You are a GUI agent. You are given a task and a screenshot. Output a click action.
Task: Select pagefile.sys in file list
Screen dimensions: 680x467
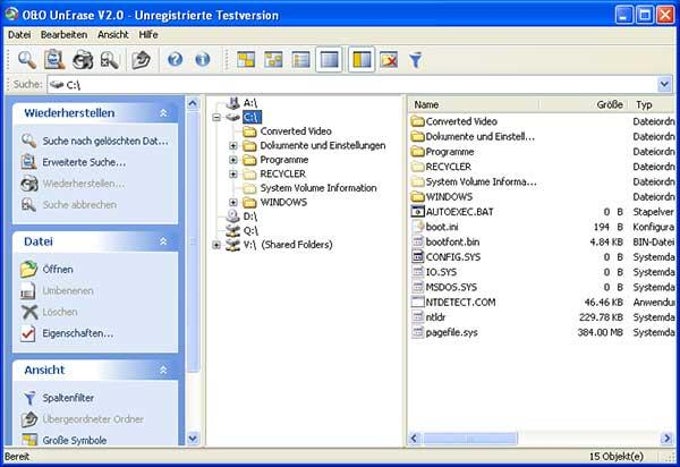pyautogui.click(x=451, y=333)
